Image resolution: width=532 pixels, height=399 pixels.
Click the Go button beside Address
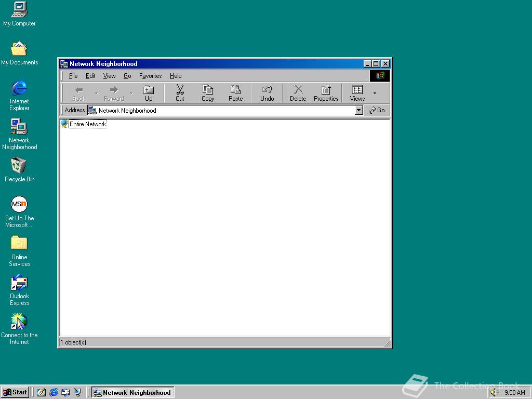click(377, 110)
